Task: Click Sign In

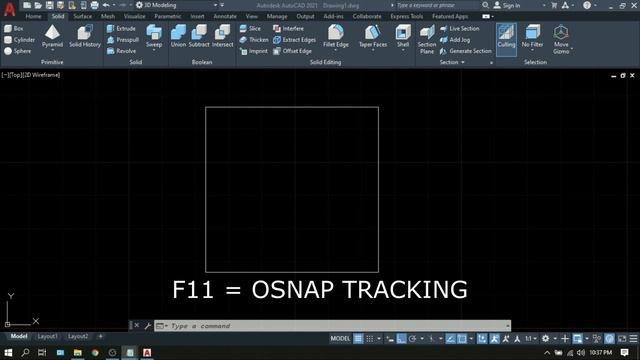Action: pyautogui.click(x=507, y=5)
